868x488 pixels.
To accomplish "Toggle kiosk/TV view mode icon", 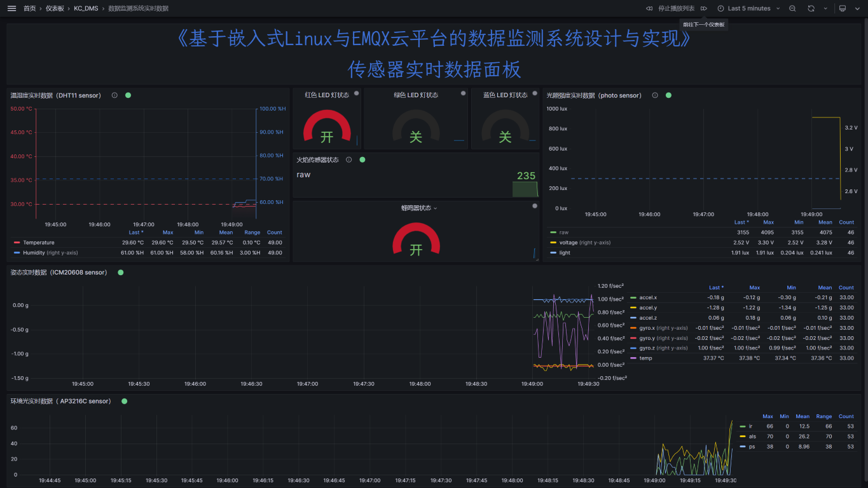I will (843, 8).
